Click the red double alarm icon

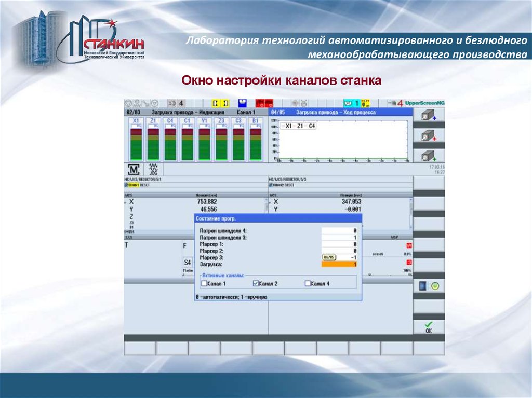coord(264,103)
